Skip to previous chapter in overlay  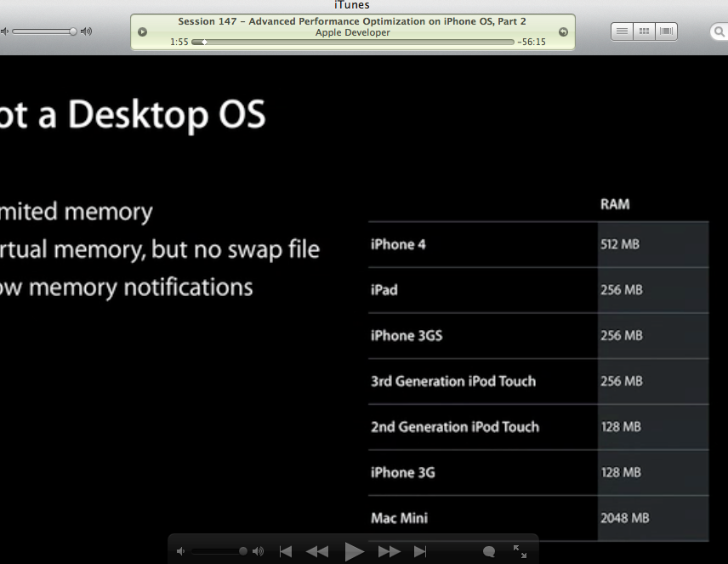(286, 552)
